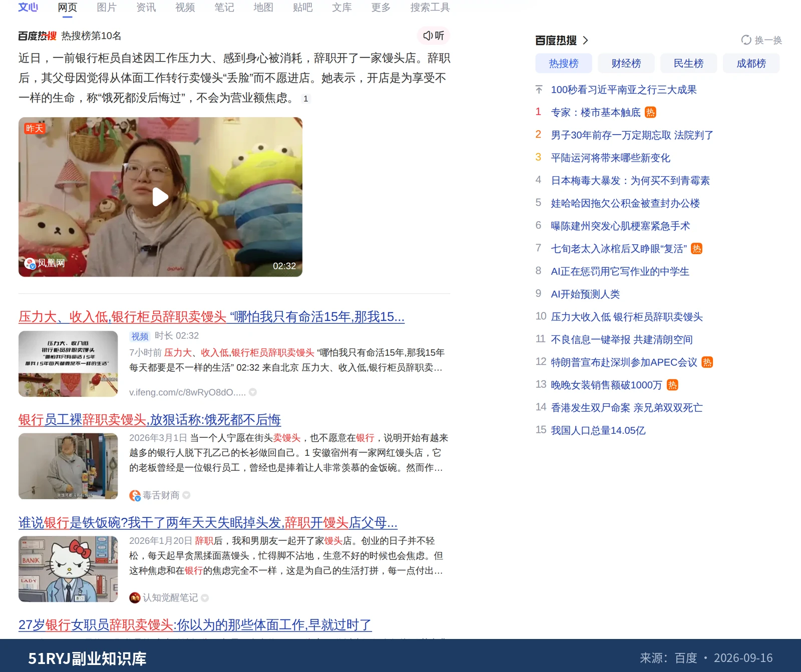
Task: Switch to the 图片 tab
Action: coord(107,8)
